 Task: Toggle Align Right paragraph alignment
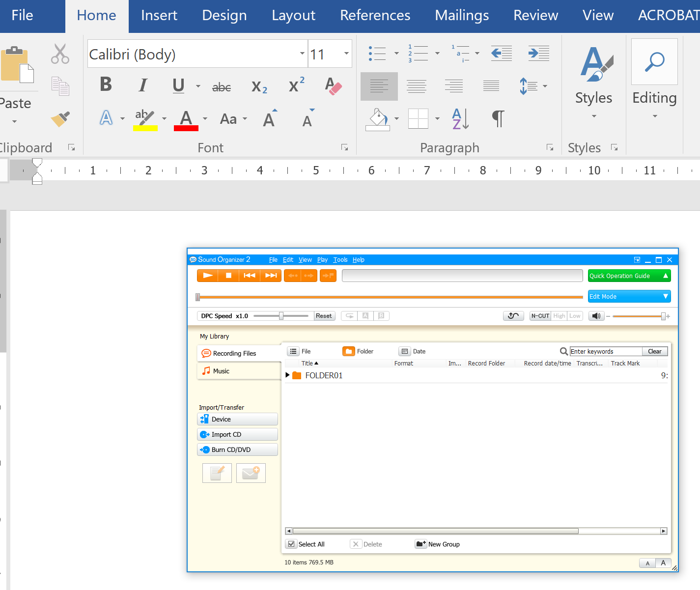pyautogui.click(x=454, y=86)
